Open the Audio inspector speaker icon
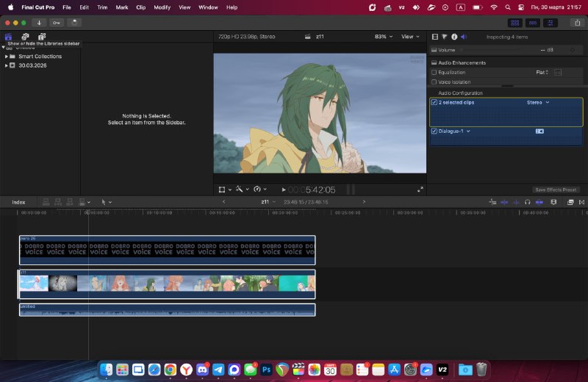 (x=464, y=37)
